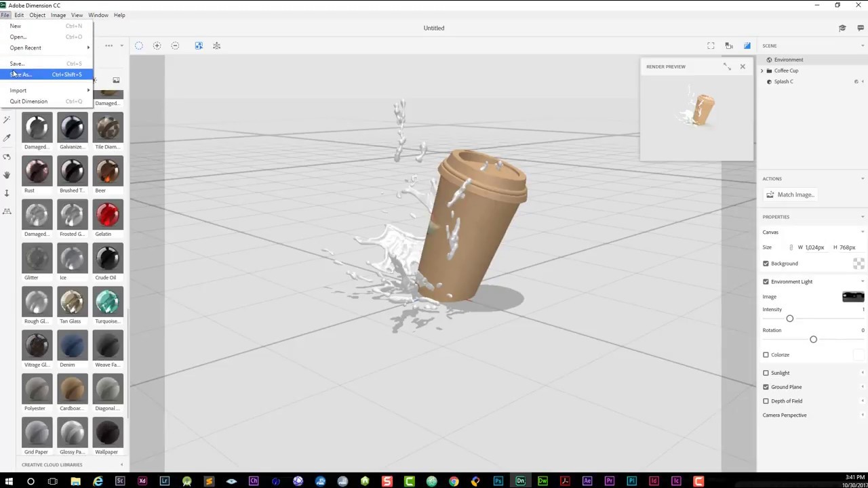Close the Render Preview window
The height and width of the screenshot is (488, 868).
743,66
